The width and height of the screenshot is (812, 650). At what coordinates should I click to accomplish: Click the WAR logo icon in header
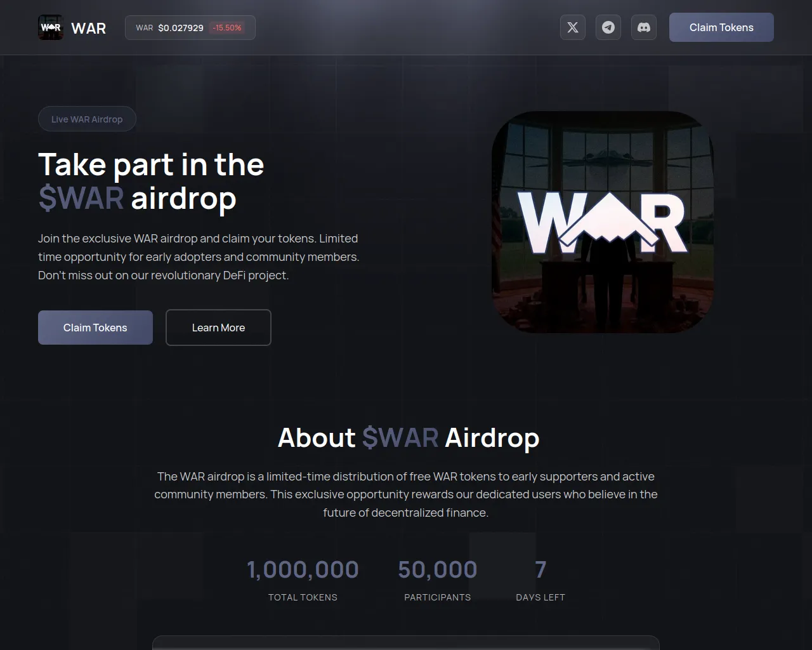click(51, 27)
